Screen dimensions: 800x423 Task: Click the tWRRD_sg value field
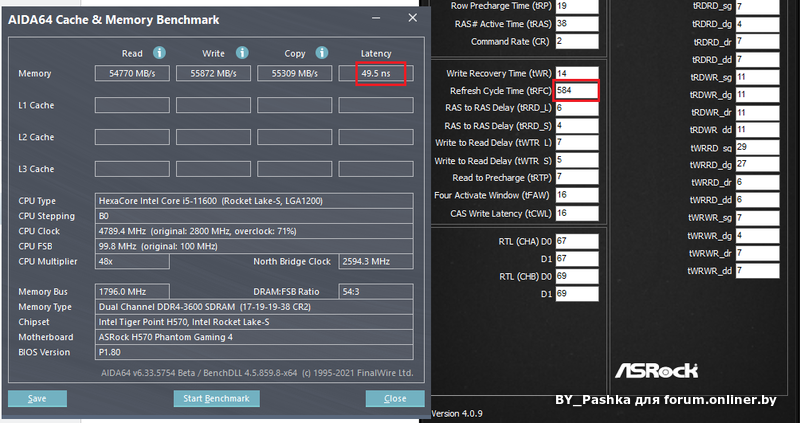pos(757,147)
